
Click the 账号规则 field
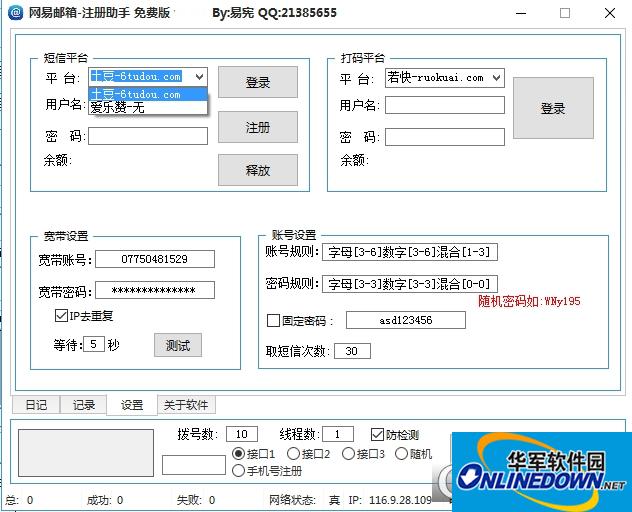(410, 252)
